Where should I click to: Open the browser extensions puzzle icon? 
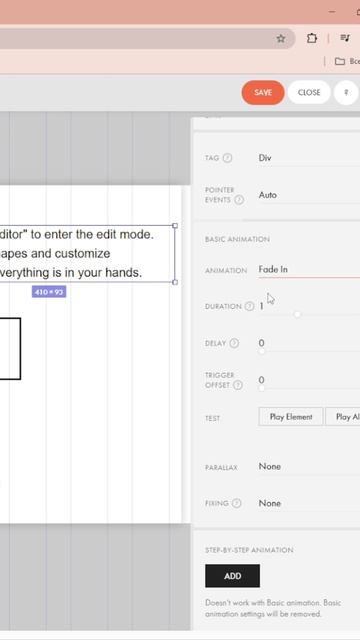tap(312, 38)
